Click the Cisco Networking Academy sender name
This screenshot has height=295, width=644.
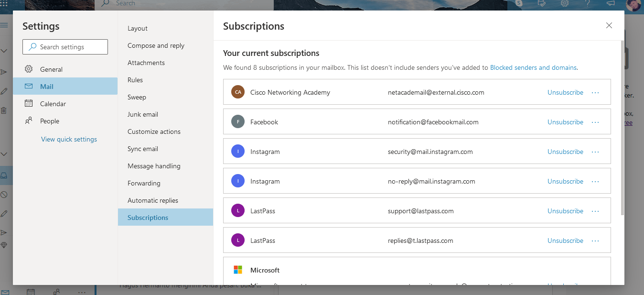pyautogui.click(x=290, y=92)
